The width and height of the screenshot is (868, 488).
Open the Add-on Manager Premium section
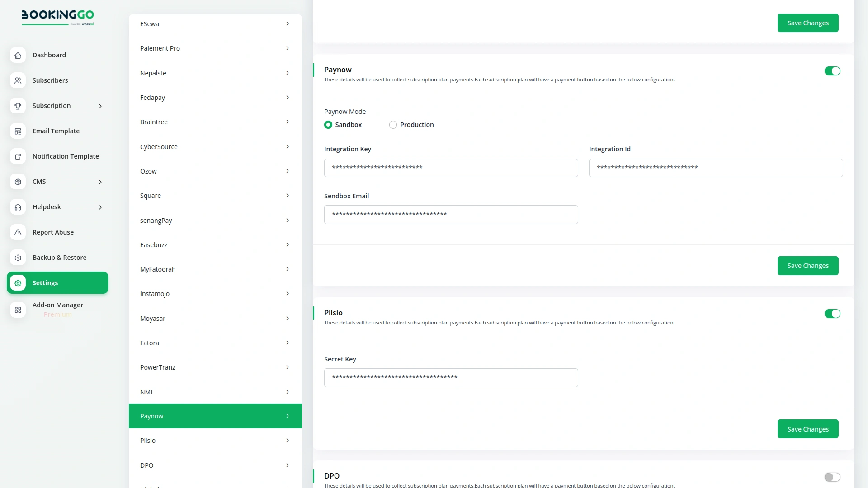point(58,309)
